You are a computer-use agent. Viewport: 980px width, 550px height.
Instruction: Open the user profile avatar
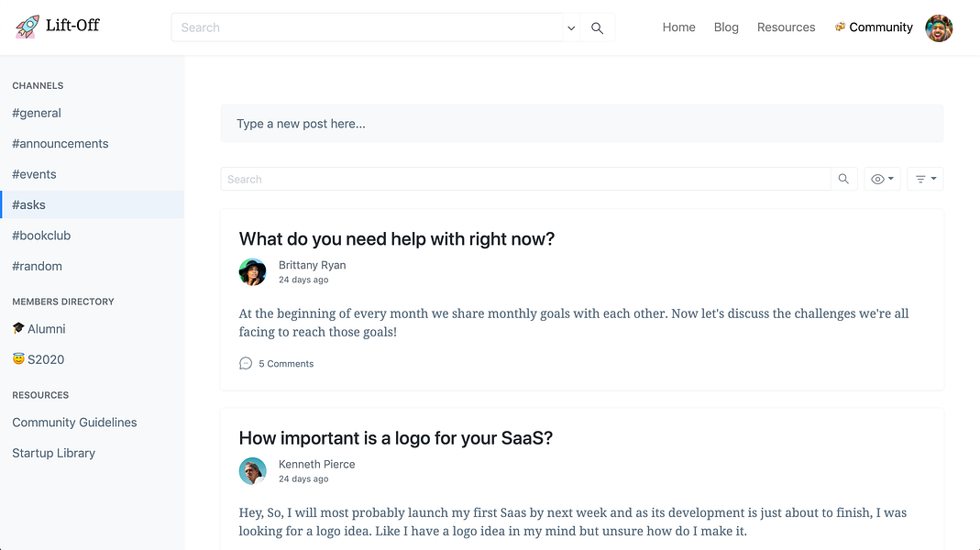pos(939,27)
